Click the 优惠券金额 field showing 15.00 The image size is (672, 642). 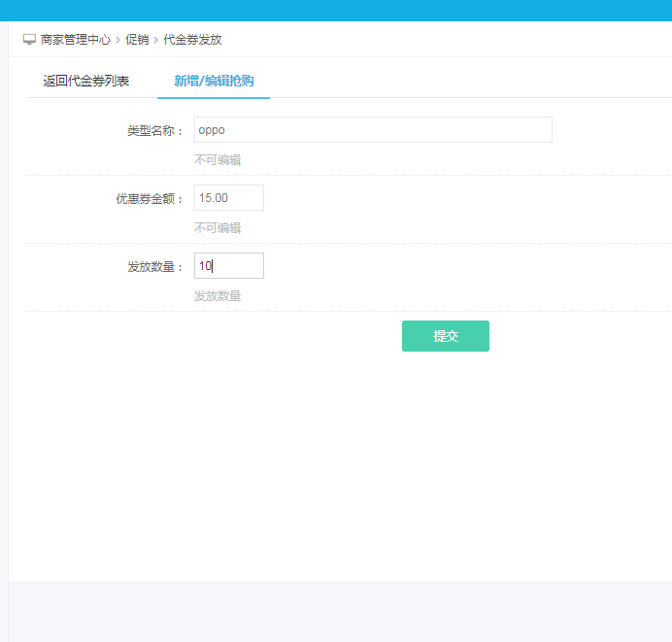click(x=229, y=198)
